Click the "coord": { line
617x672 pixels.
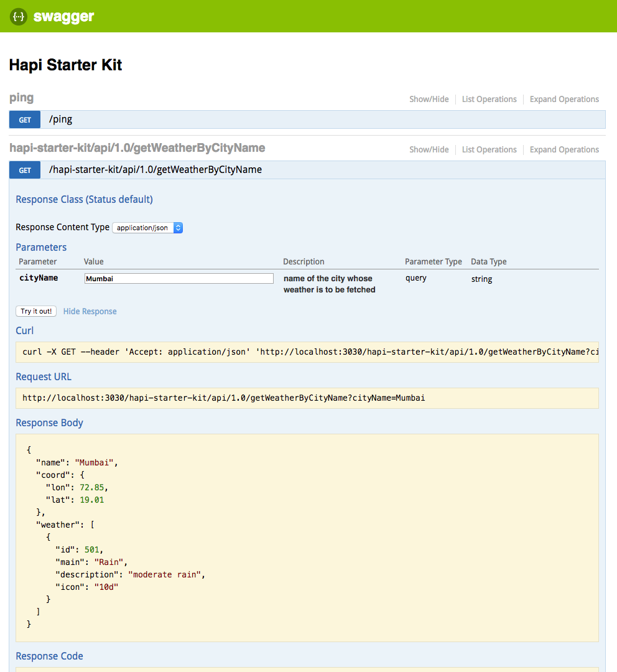tap(60, 475)
